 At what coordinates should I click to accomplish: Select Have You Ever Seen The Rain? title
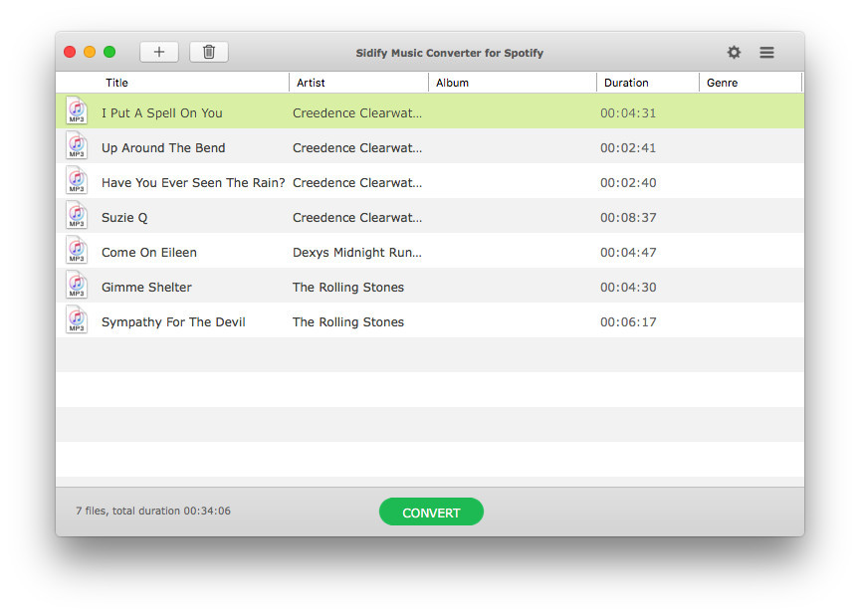click(x=193, y=183)
